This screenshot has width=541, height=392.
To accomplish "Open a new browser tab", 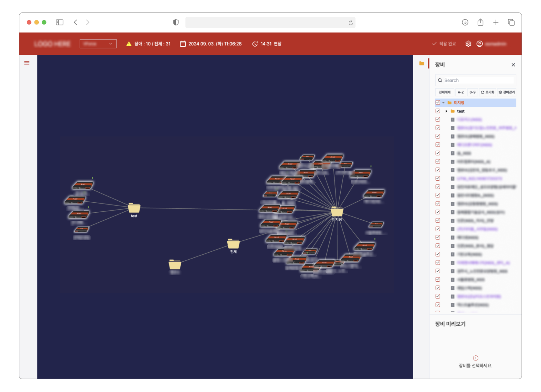I will click(x=496, y=22).
